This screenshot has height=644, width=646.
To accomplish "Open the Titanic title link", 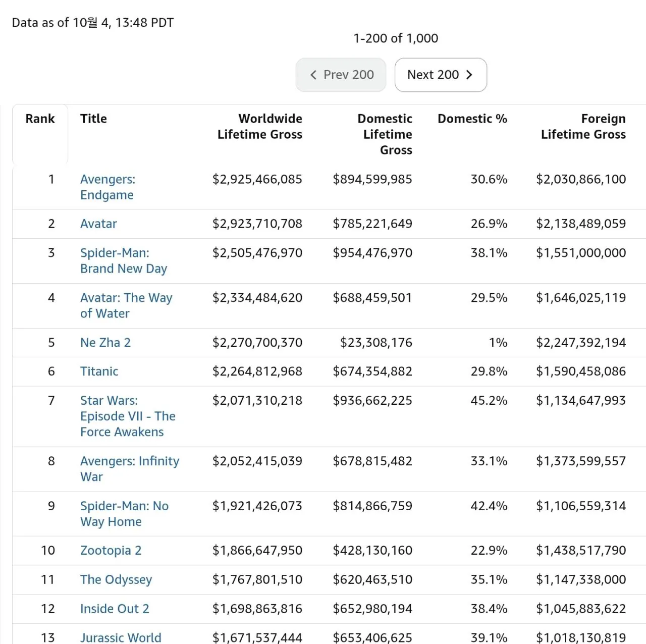I will click(99, 371).
